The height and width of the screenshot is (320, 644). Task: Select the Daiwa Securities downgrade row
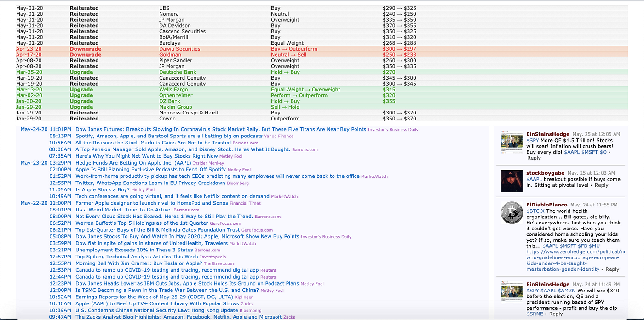[x=322, y=49]
